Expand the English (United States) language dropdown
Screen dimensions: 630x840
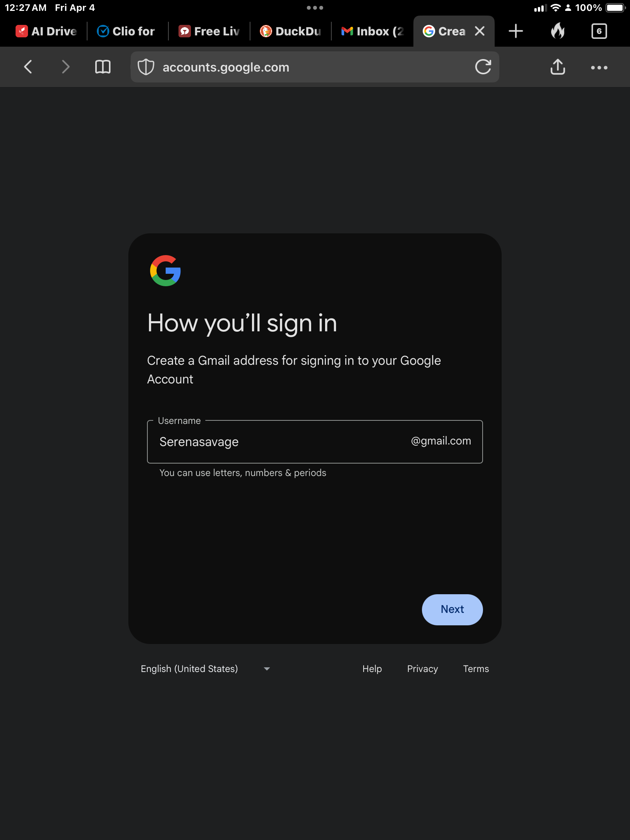205,669
